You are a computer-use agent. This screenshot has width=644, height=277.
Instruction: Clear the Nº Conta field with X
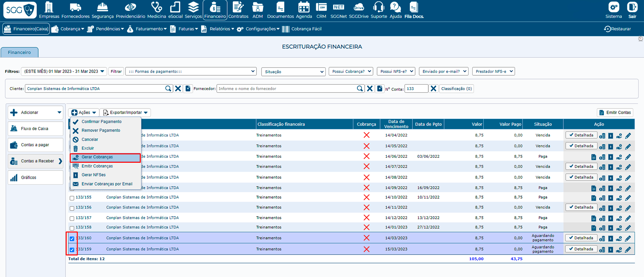433,89
